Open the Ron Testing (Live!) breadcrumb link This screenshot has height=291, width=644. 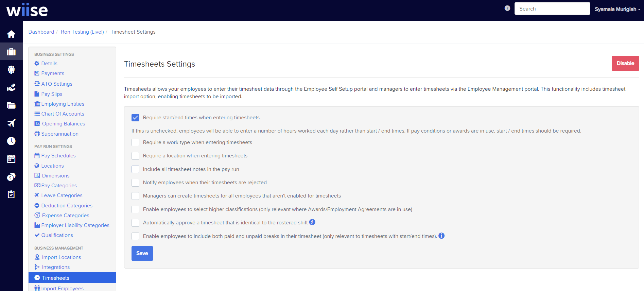pos(82,32)
